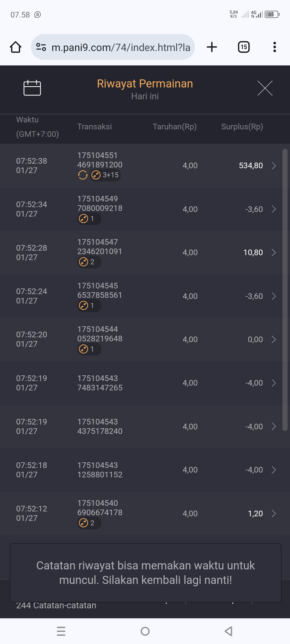Open a new browser tab
The width and height of the screenshot is (290, 644).
click(x=212, y=47)
